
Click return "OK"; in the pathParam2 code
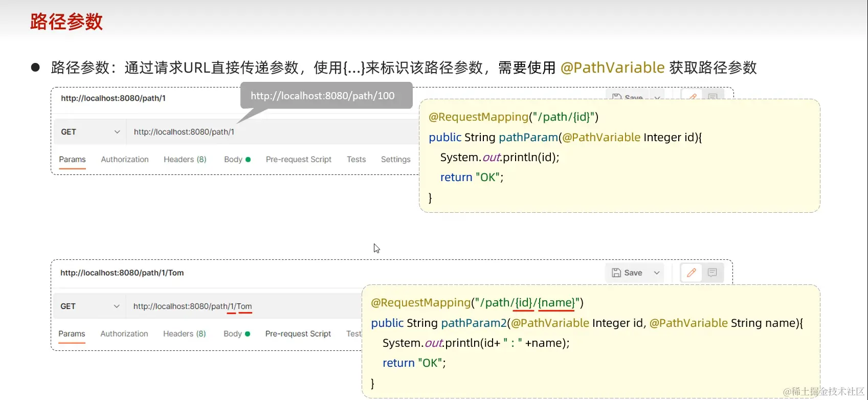click(x=414, y=363)
